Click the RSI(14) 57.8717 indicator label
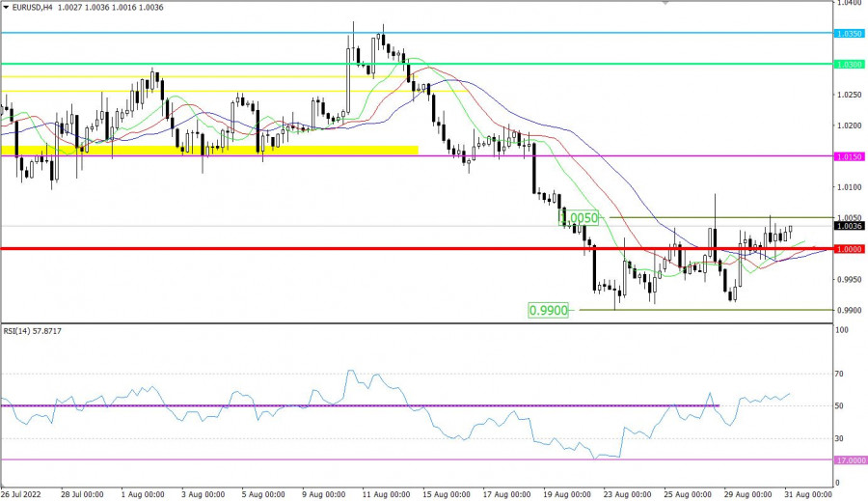The image size is (868, 501). point(33,331)
